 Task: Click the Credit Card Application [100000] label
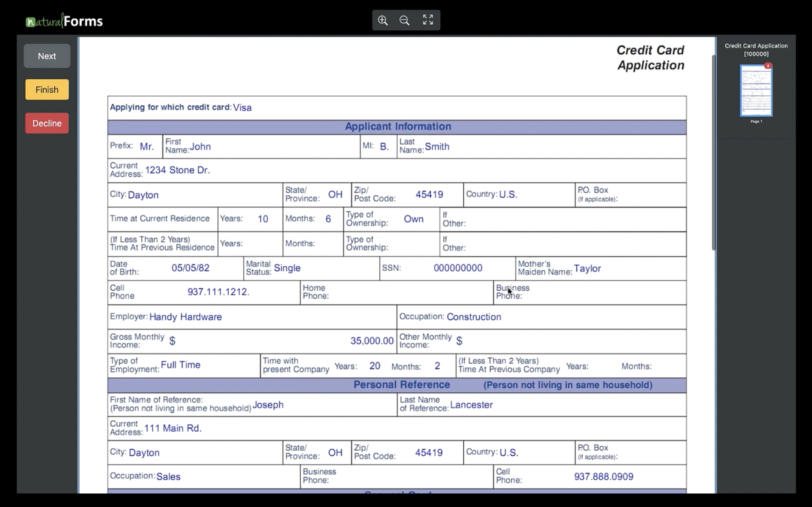click(756, 50)
